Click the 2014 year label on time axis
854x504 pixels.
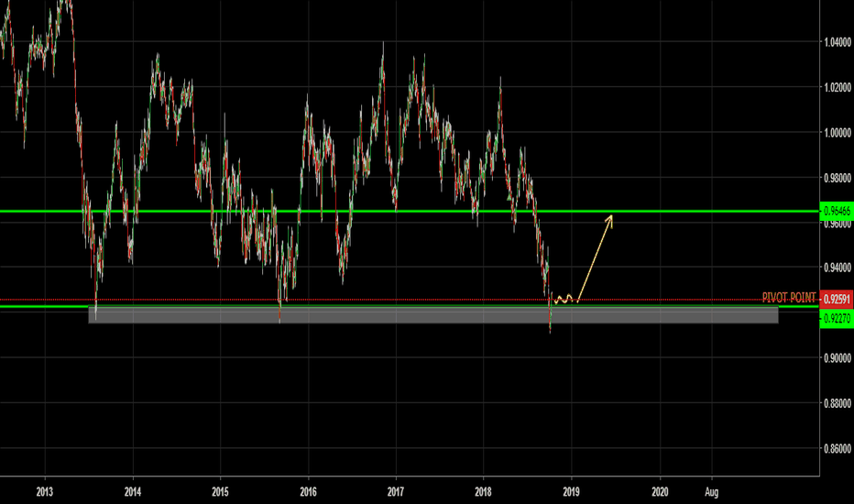(x=132, y=491)
